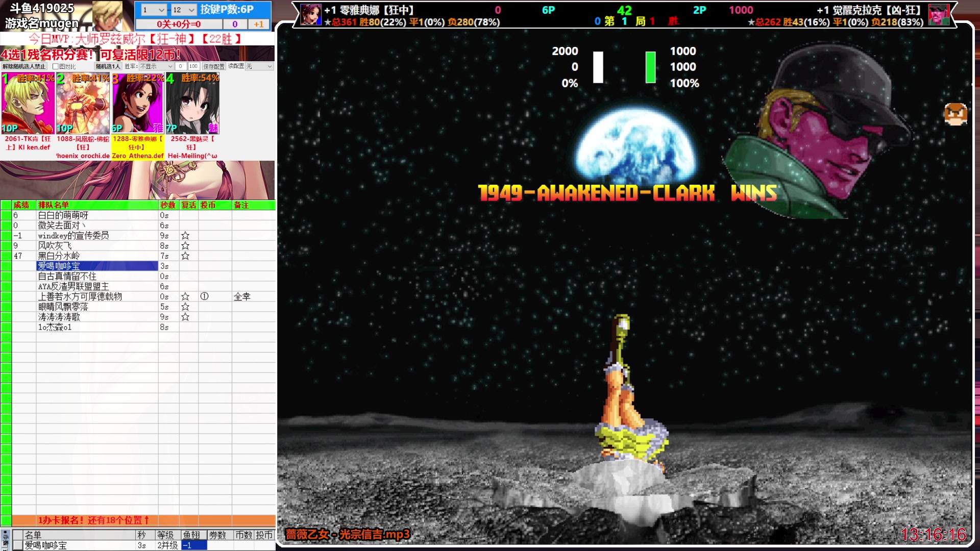Viewport: 980px width, 551px height.
Task: Sort by 排队名单 column header
Action: (97, 205)
